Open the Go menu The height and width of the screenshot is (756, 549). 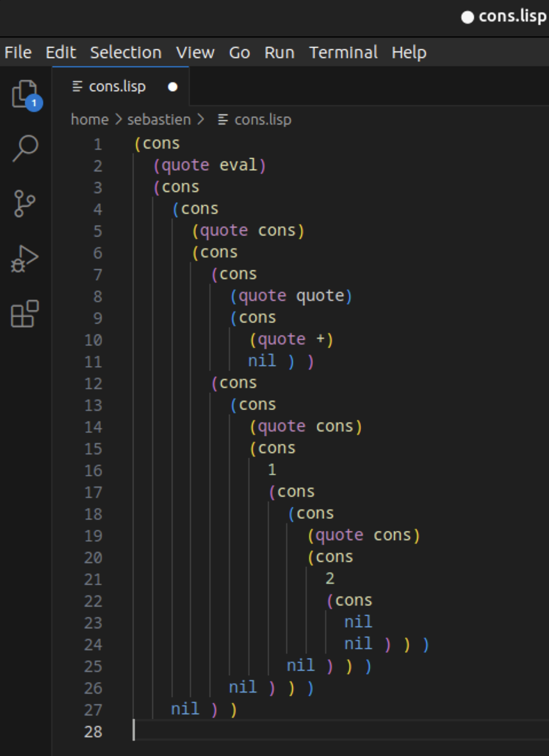239,52
